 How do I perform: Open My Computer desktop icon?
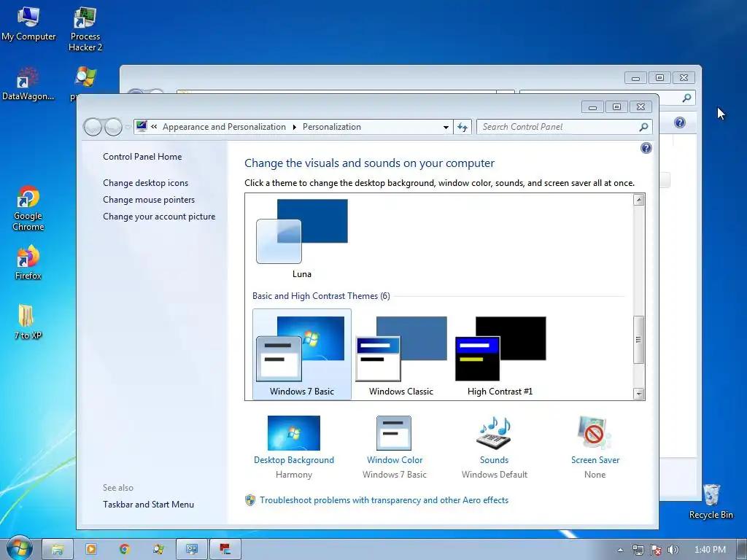point(28,23)
